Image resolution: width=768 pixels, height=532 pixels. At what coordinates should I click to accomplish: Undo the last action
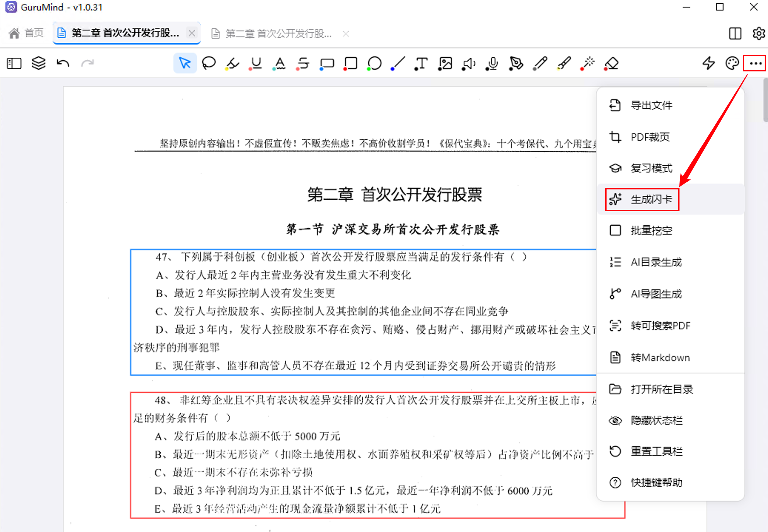point(63,63)
